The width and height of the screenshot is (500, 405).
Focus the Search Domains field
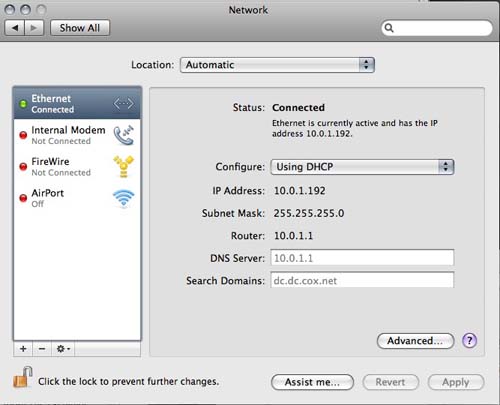click(362, 280)
